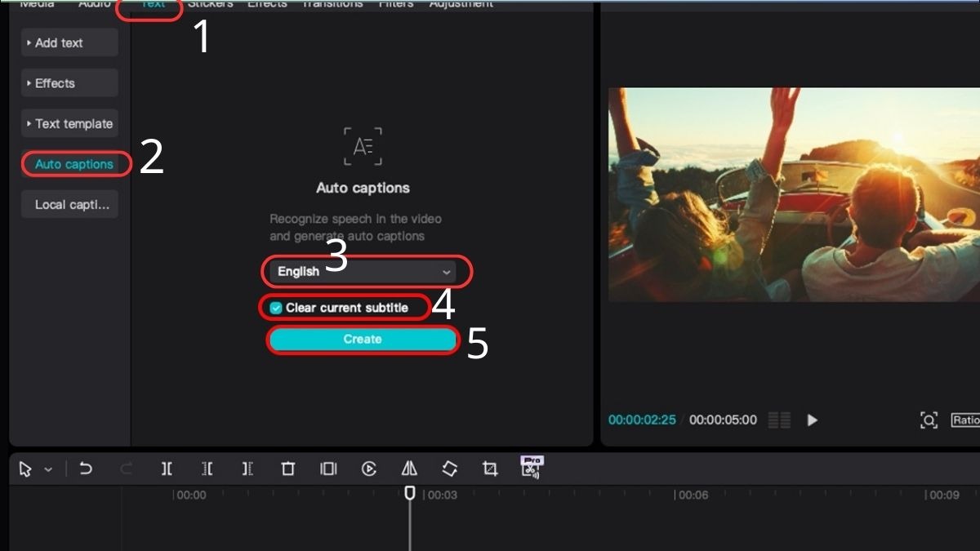This screenshot has height=551, width=980.
Task: Click the fullscreen preview icon
Action: pyautogui.click(x=929, y=420)
